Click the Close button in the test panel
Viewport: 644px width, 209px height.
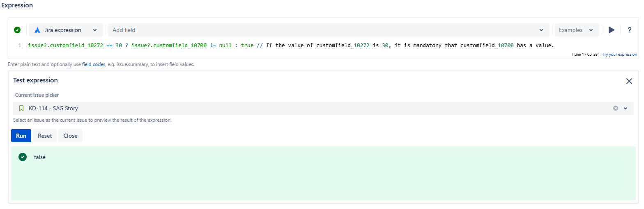(70, 136)
